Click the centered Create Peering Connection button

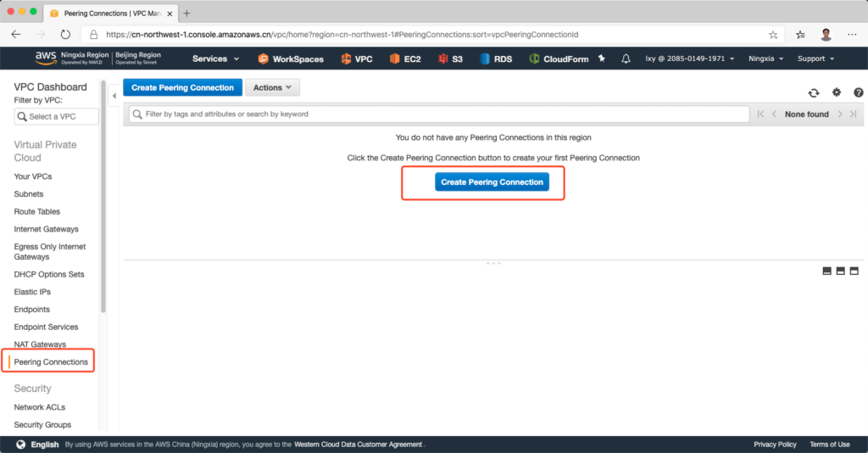492,182
